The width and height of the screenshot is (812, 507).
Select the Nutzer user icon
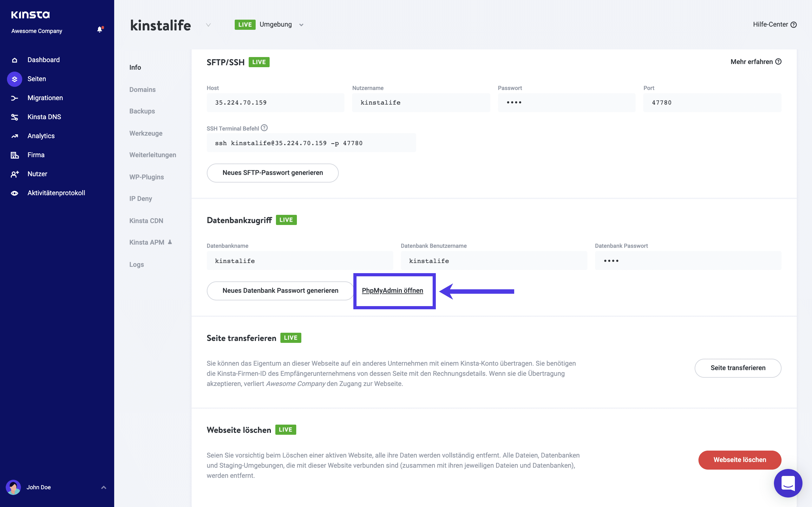click(x=14, y=174)
